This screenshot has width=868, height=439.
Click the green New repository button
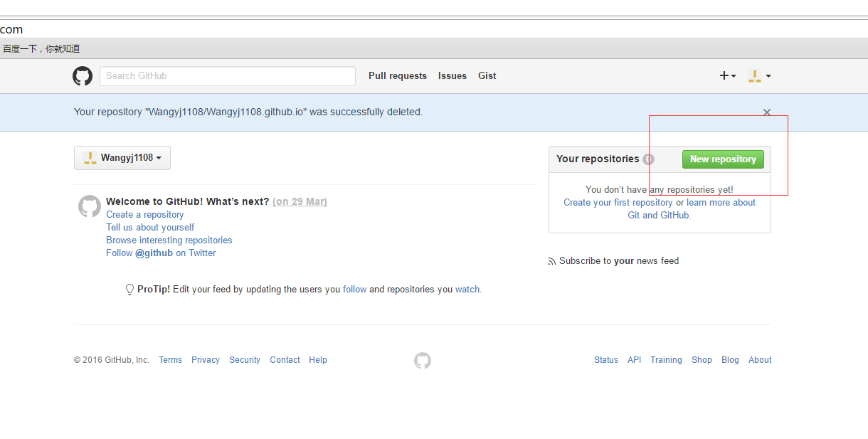click(x=723, y=159)
